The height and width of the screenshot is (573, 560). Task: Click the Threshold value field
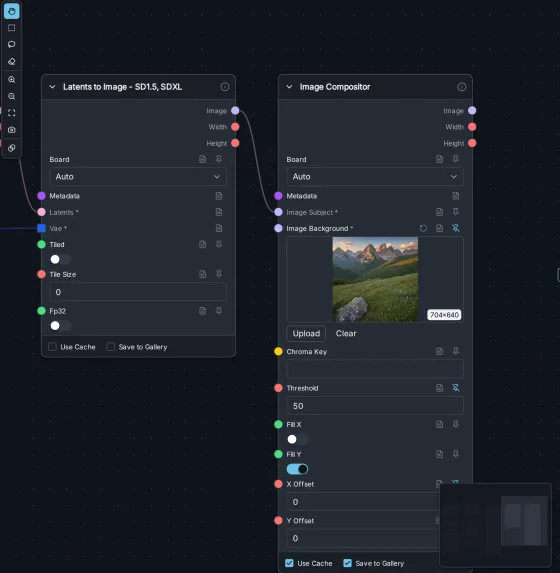[x=375, y=406]
